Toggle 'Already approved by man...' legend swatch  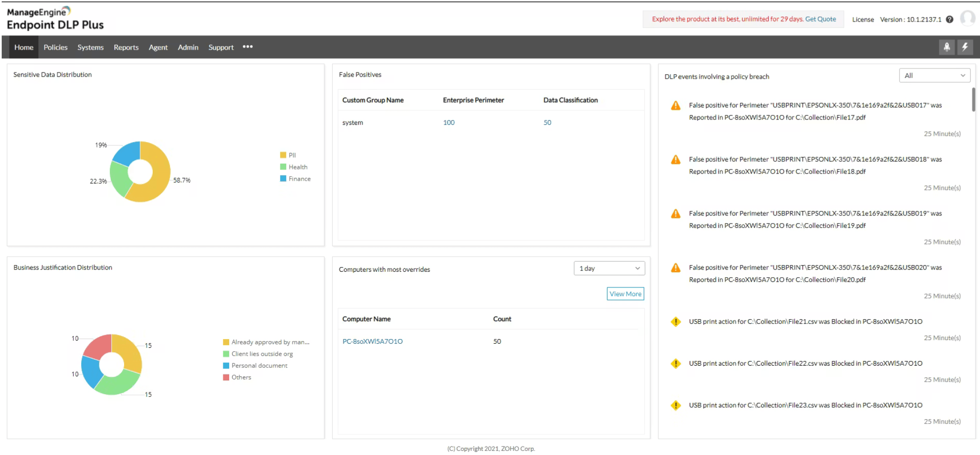(226, 342)
